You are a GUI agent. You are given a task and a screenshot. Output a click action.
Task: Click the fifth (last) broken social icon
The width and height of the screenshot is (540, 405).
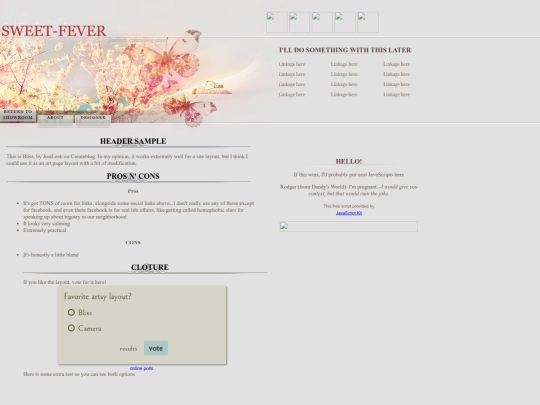[368, 22]
